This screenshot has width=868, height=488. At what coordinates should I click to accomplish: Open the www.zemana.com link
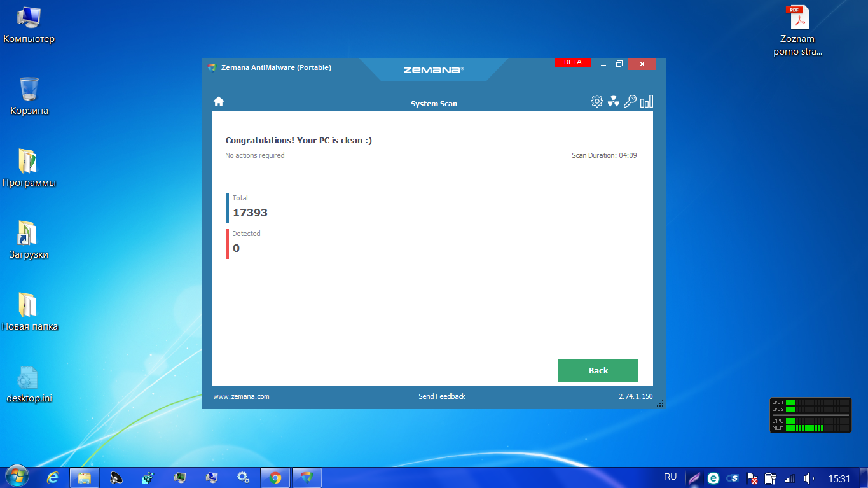tap(241, 396)
